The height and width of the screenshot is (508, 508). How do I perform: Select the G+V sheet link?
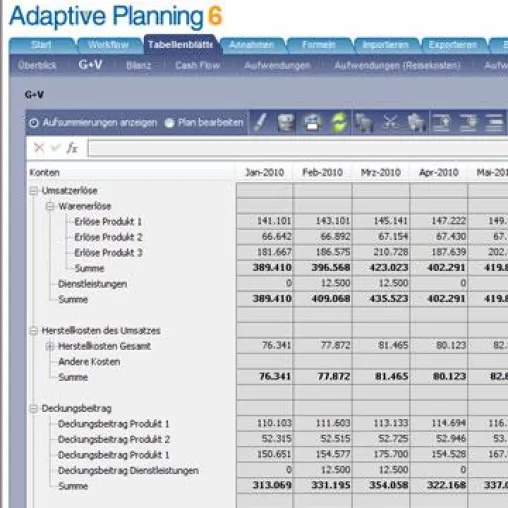coord(90,65)
